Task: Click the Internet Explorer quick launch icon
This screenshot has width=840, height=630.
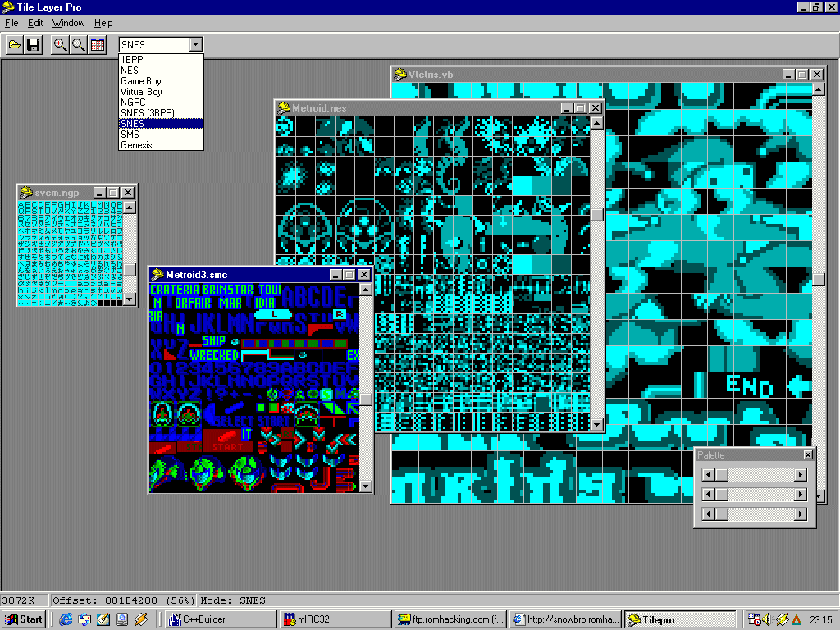Action: click(x=66, y=619)
